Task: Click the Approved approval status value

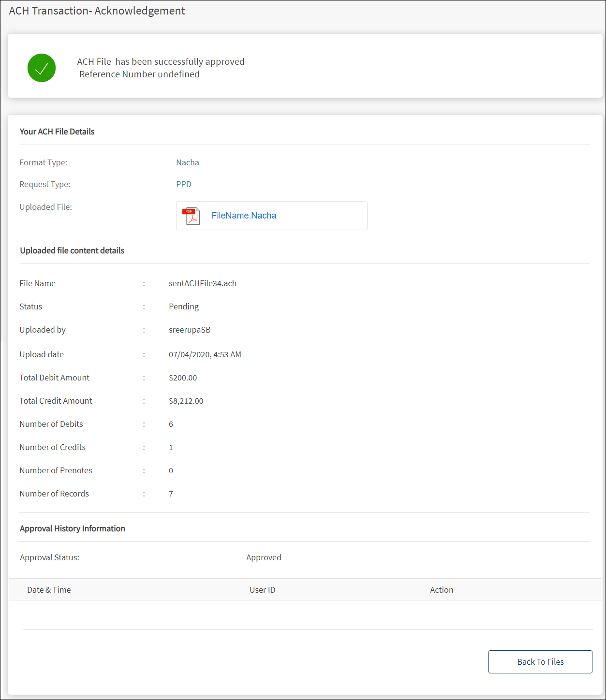Action: pyautogui.click(x=264, y=557)
